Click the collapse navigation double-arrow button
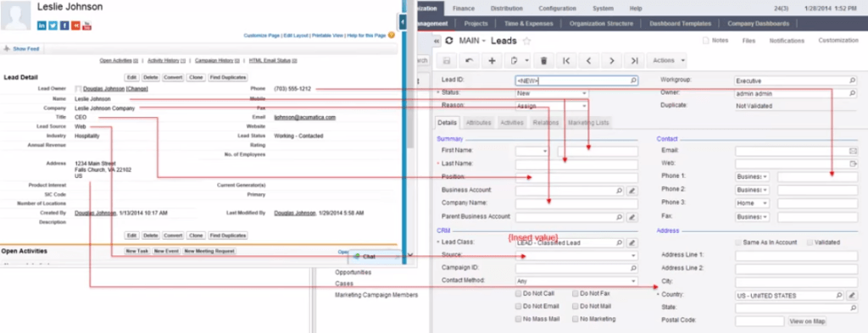The width and height of the screenshot is (868, 333). 437,41
